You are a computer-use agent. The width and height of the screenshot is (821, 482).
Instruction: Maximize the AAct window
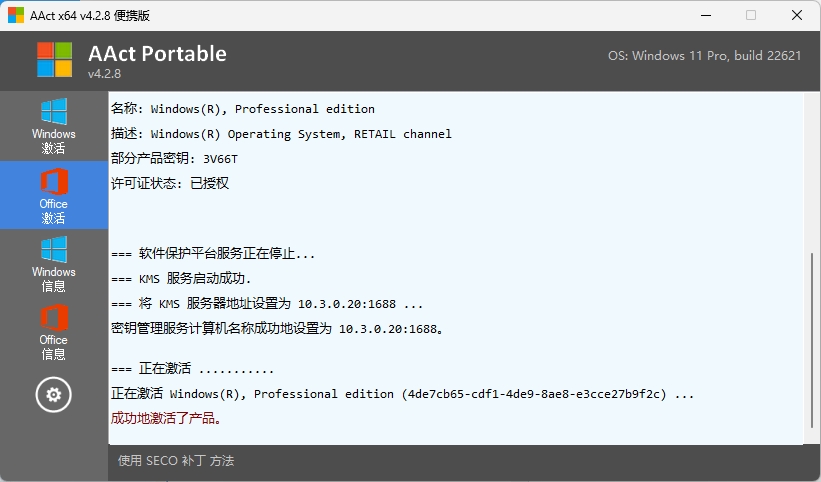pyautogui.click(x=751, y=15)
